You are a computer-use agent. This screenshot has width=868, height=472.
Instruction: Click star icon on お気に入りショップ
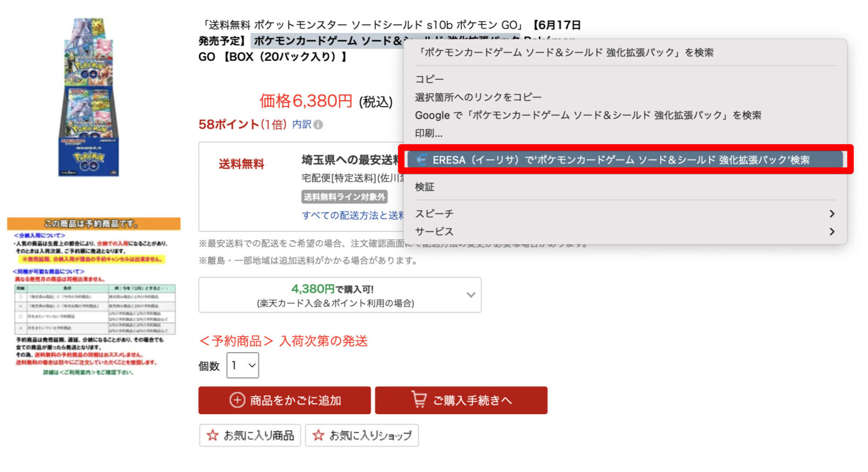(318, 435)
